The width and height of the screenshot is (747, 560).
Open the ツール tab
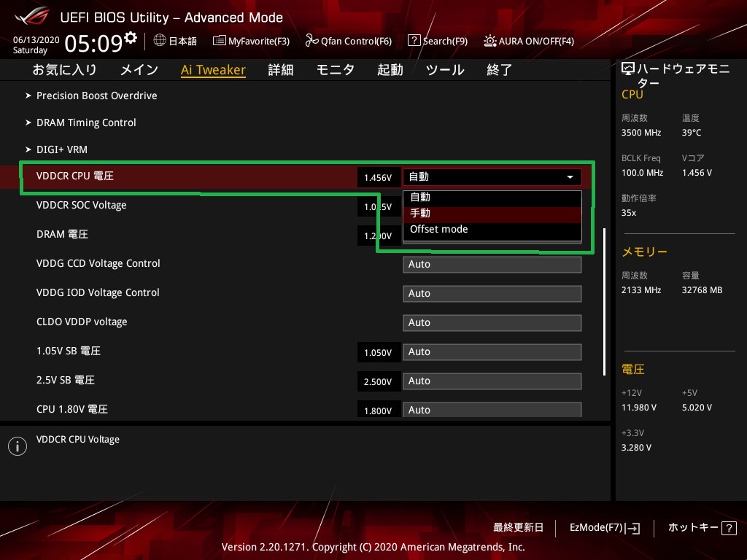pyautogui.click(x=445, y=69)
